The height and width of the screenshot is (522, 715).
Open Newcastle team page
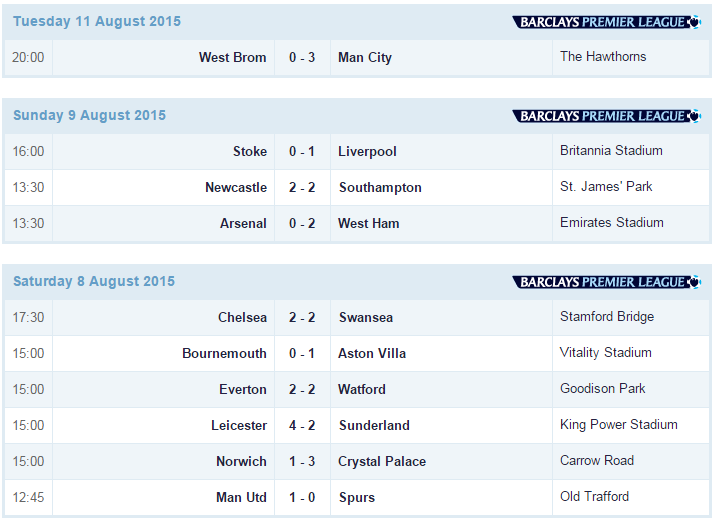click(x=236, y=187)
